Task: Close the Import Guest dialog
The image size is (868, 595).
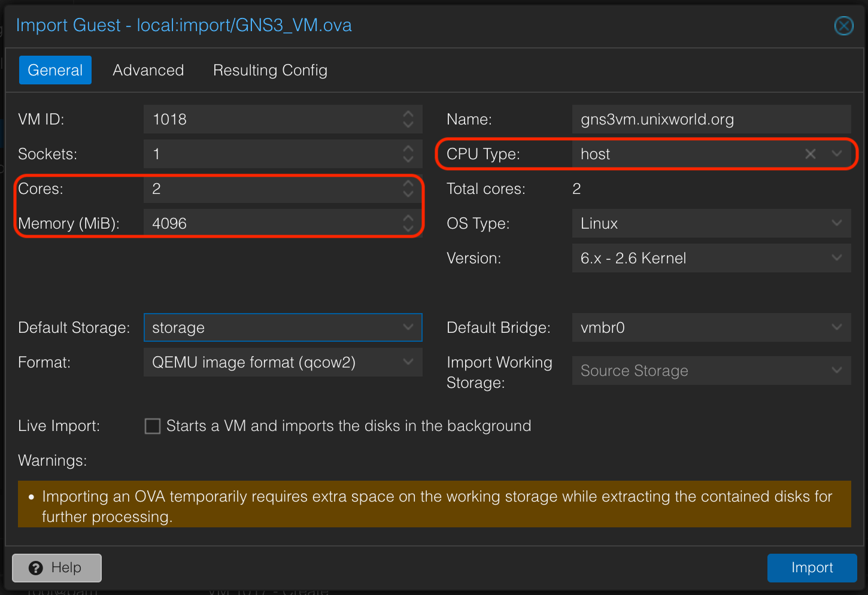Action: tap(843, 26)
